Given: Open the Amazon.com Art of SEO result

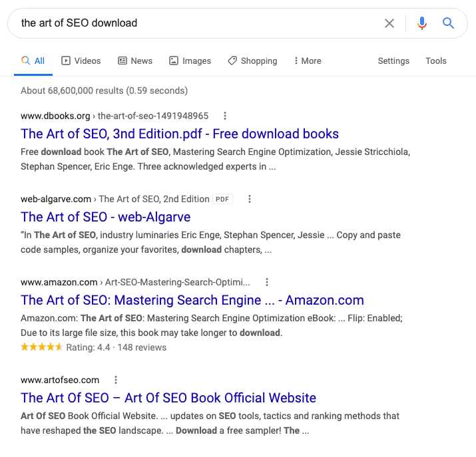Looking at the screenshot, I should [192, 300].
